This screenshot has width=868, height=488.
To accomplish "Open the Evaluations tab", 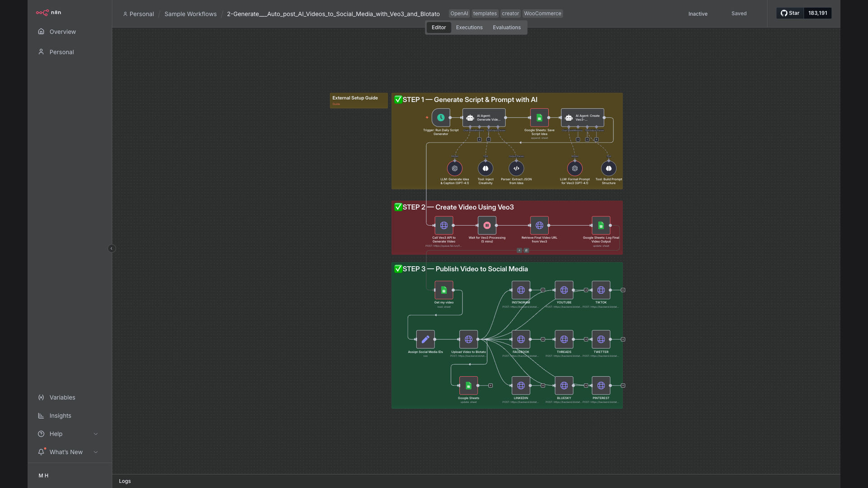I will click(507, 28).
